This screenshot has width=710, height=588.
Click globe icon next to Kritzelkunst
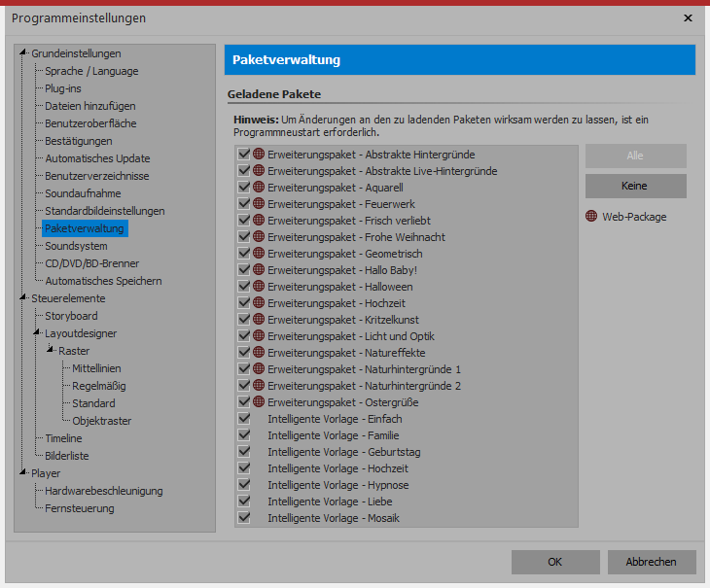pos(259,320)
